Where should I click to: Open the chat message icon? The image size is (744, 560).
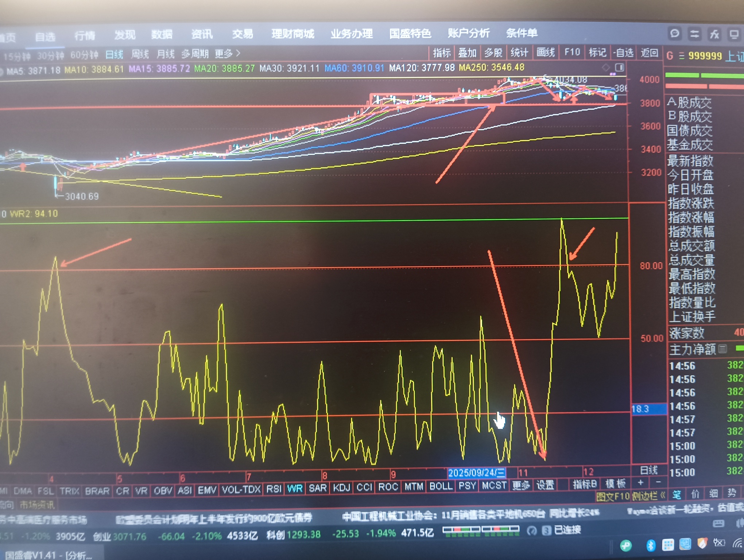[674, 34]
